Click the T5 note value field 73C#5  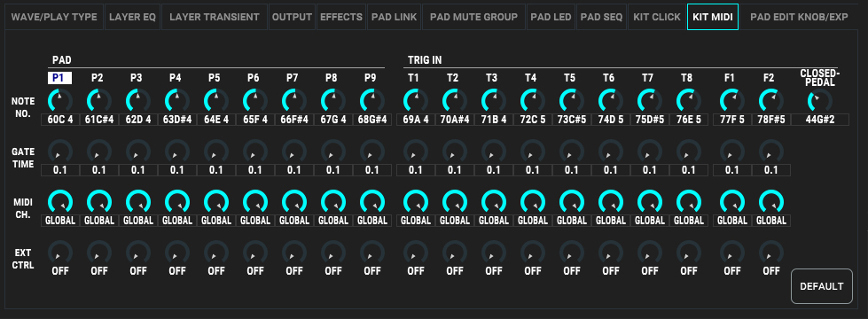point(572,120)
